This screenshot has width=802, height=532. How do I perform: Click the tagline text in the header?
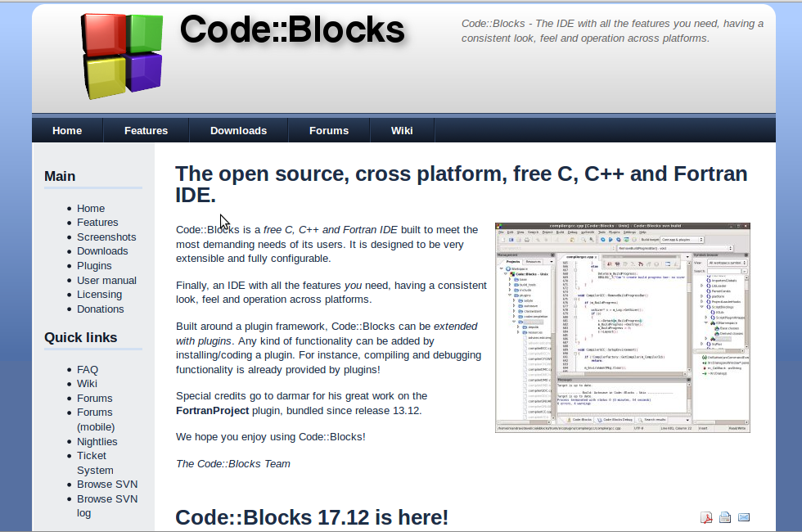point(612,31)
